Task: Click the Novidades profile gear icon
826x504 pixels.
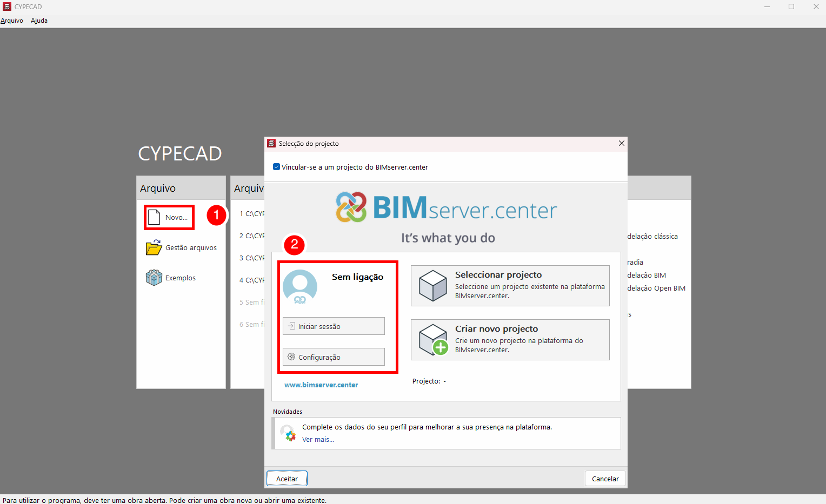Action: (288, 433)
